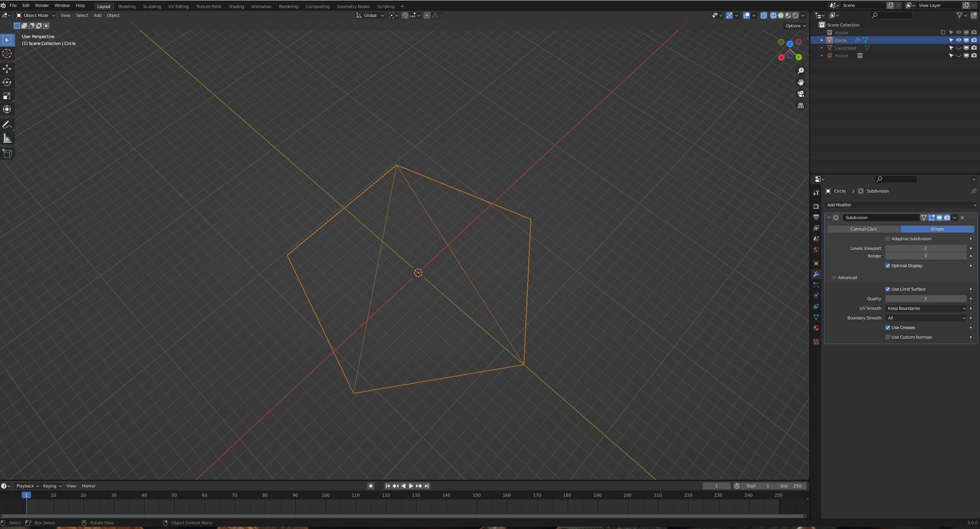980x529 pixels.
Task: Open the UV Smooth dropdown
Action: pos(926,308)
